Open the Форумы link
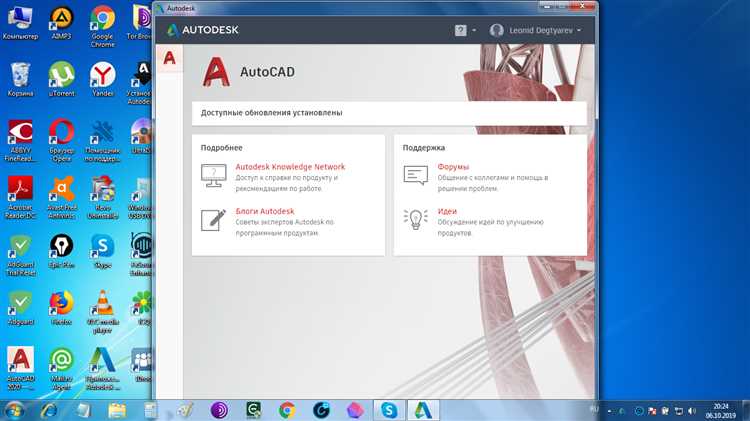The height and width of the screenshot is (421, 750). click(x=453, y=166)
